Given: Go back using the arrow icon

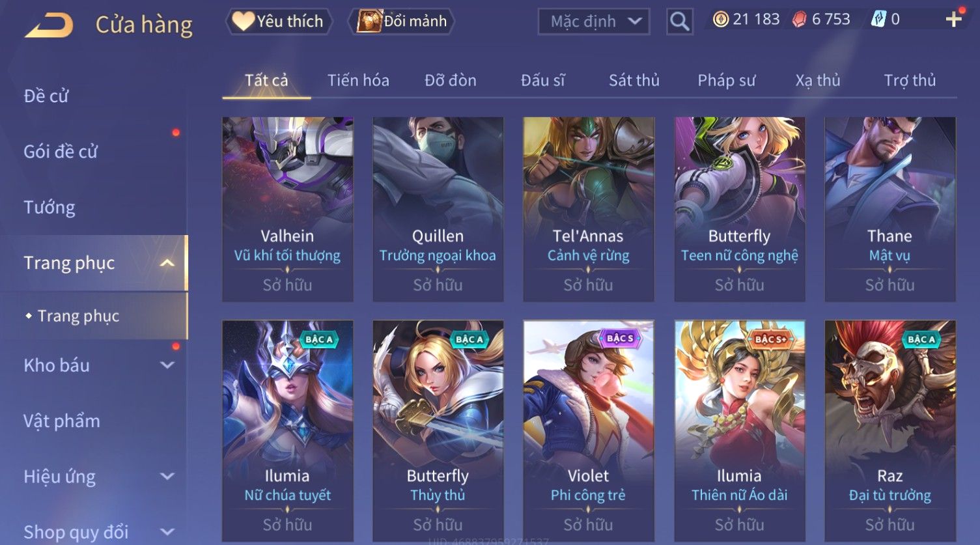Looking at the screenshot, I should [x=49, y=25].
